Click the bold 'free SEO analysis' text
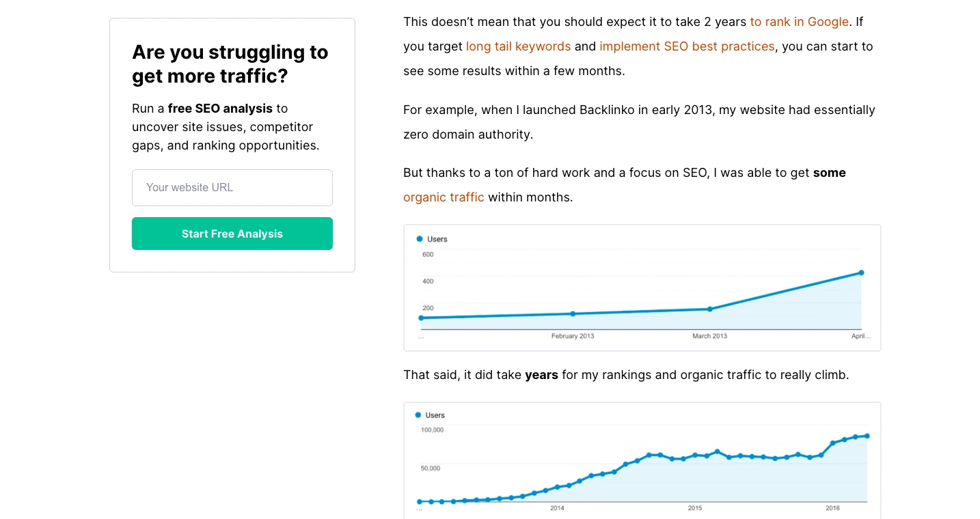Image resolution: width=980 pixels, height=519 pixels. 220,109
